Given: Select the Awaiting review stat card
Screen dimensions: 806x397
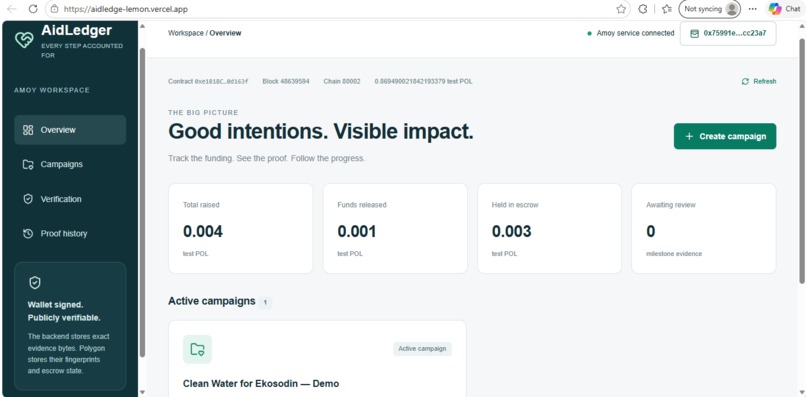Looking at the screenshot, I should [x=704, y=228].
